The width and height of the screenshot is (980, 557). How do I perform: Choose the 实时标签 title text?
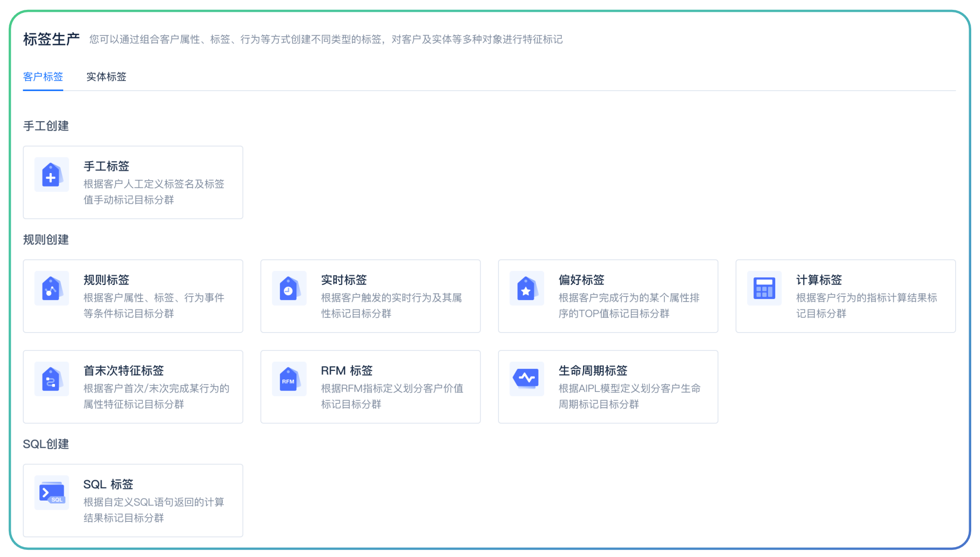click(x=344, y=280)
